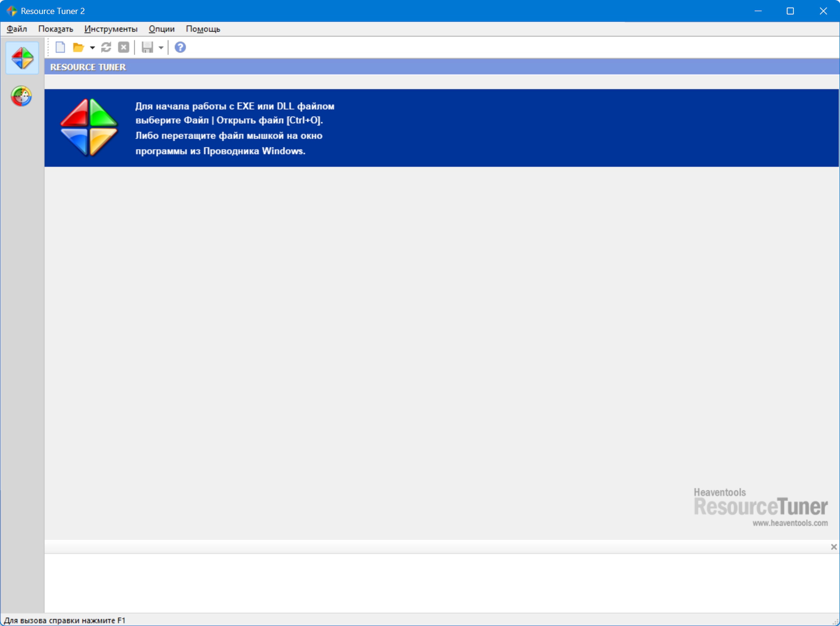The image size is (840, 626).
Task: Click the large Resource Tuner logo in banner
Action: (89, 127)
